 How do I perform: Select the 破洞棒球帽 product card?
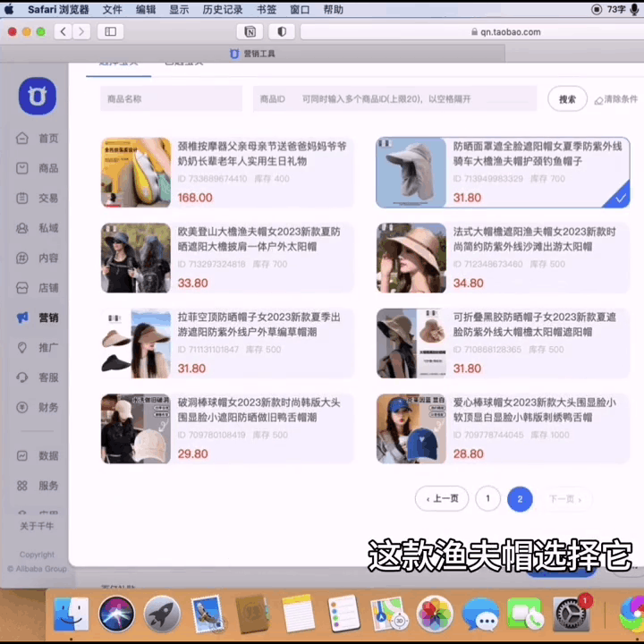pos(227,428)
